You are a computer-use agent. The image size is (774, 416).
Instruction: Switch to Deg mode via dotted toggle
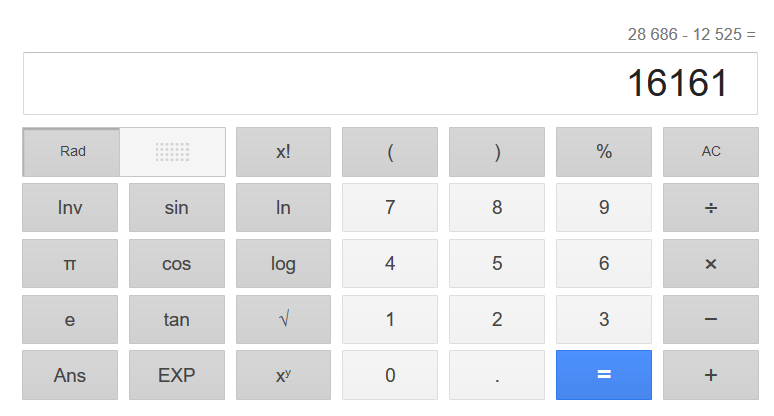point(172,152)
